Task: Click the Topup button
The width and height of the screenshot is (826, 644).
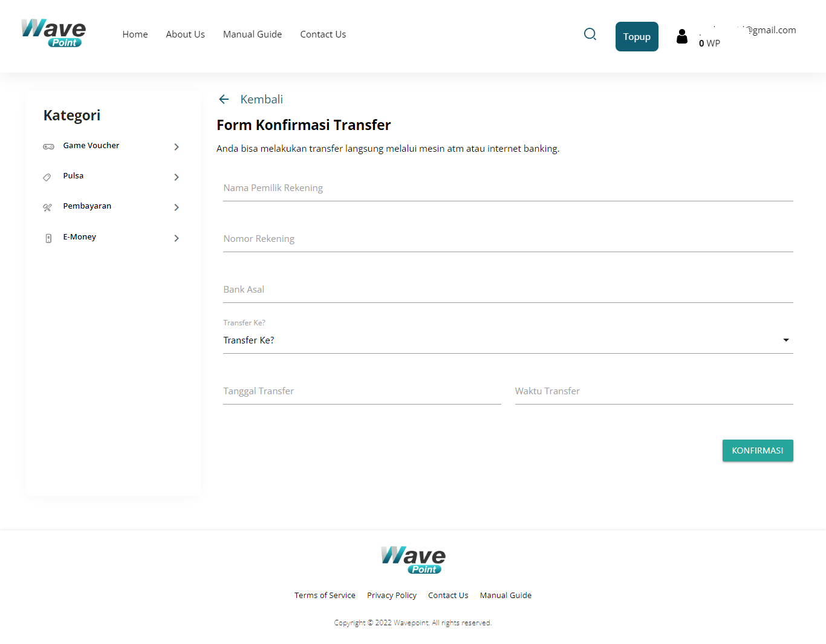Action: click(637, 36)
